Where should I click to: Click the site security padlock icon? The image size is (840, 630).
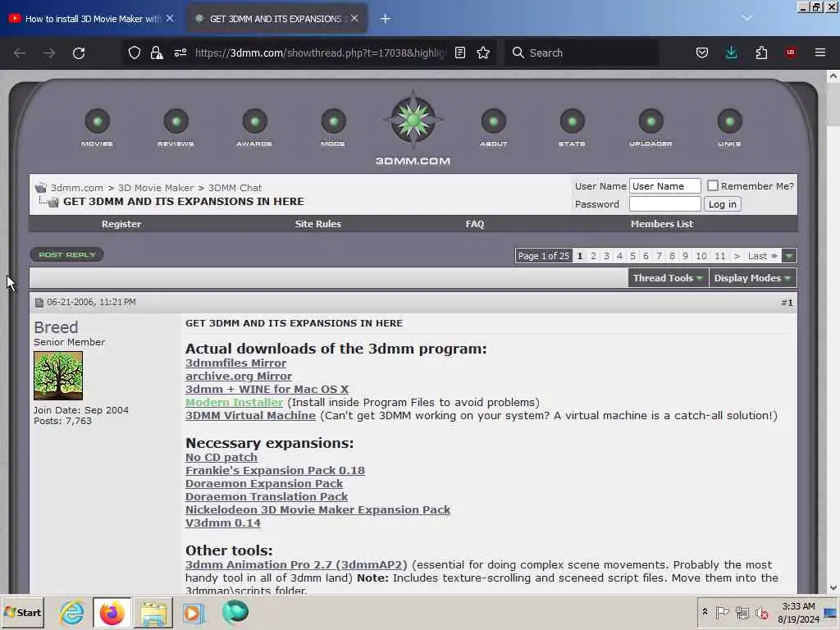click(157, 52)
